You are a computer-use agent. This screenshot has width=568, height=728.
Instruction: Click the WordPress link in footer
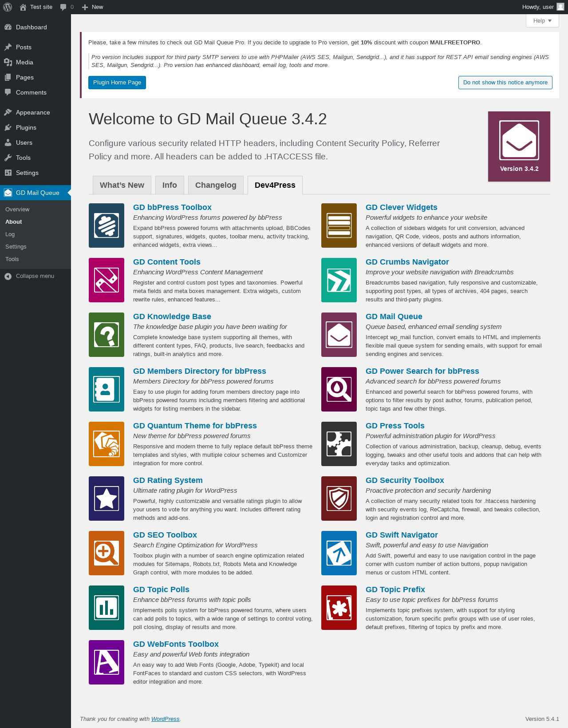tap(166, 719)
